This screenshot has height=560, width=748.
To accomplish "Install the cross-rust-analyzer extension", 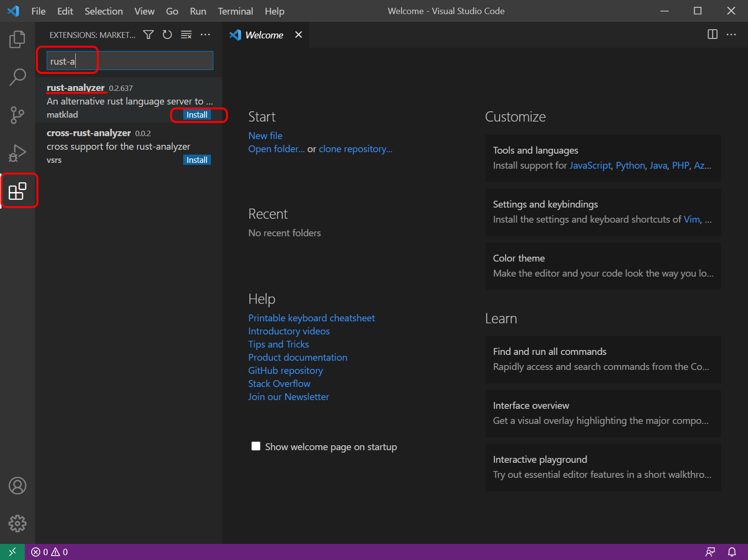I will coord(197,160).
